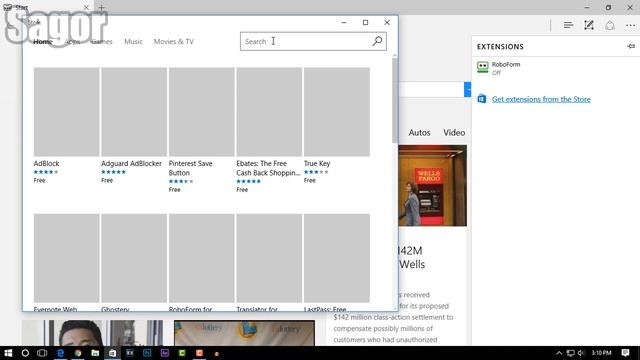Open the RoboForm extension entry
This screenshot has height=360, width=640.
[x=555, y=68]
